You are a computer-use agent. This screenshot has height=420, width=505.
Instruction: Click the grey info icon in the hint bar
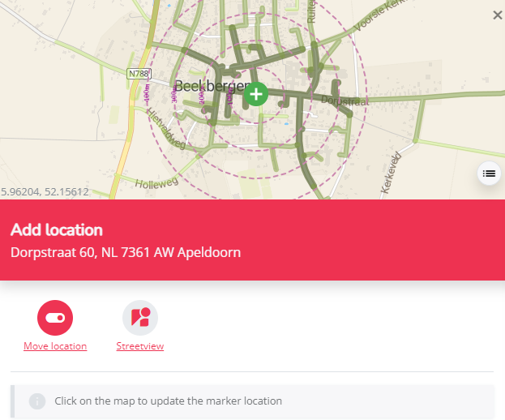pos(37,401)
